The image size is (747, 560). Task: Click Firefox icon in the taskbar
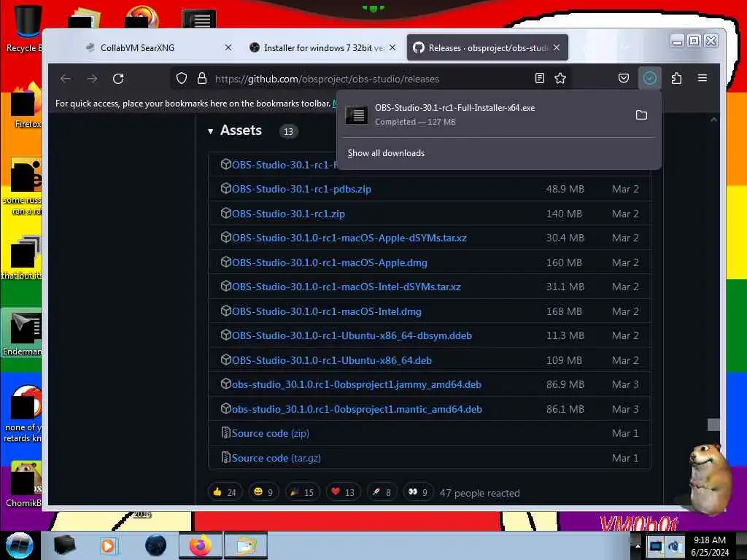click(200, 545)
